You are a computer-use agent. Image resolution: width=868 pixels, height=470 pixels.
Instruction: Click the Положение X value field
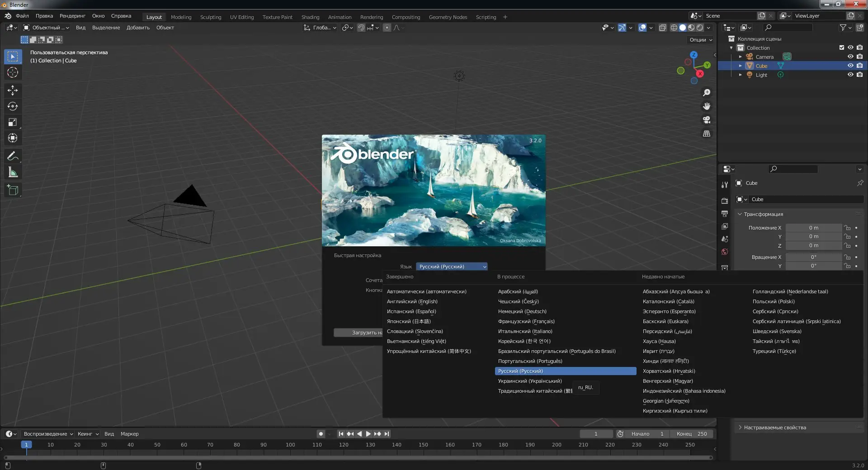[x=813, y=228]
